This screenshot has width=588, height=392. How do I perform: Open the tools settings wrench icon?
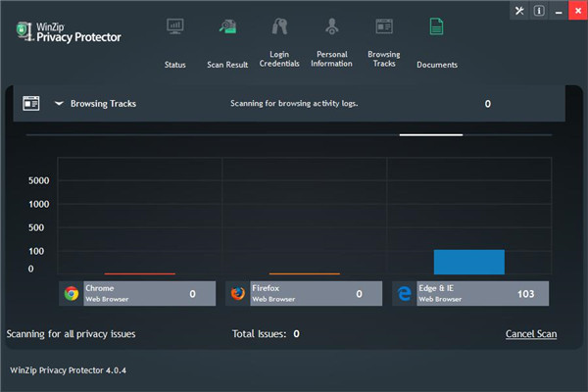click(x=519, y=11)
